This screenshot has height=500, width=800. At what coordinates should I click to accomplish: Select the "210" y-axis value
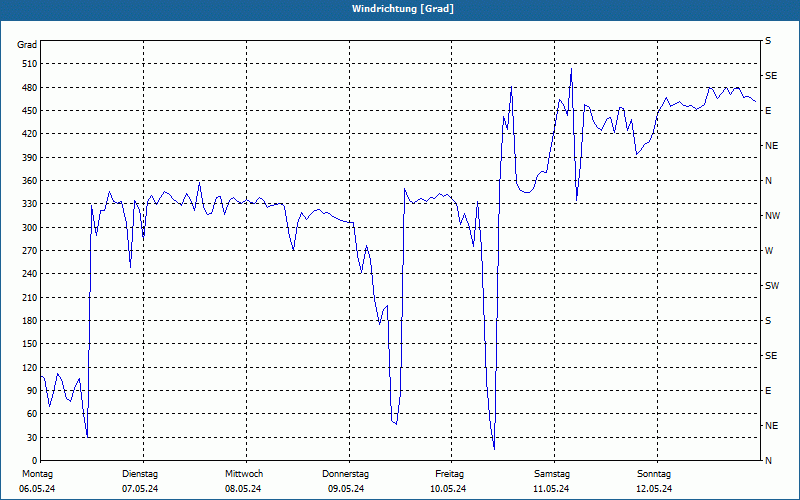coord(30,297)
